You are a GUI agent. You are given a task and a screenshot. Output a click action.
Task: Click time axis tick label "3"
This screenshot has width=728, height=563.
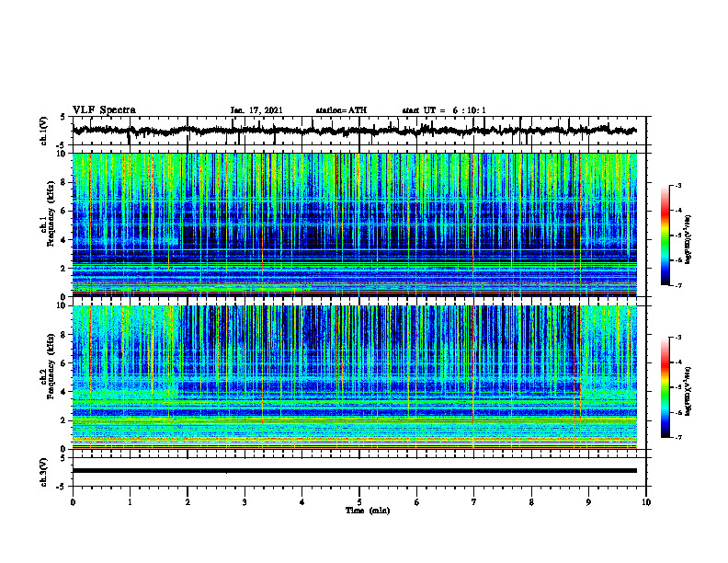click(x=245, y=502)
